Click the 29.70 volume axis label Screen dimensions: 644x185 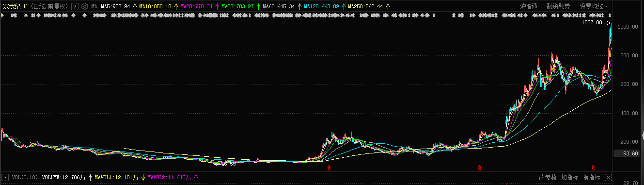pyautogui.click(x=631, y=183)
